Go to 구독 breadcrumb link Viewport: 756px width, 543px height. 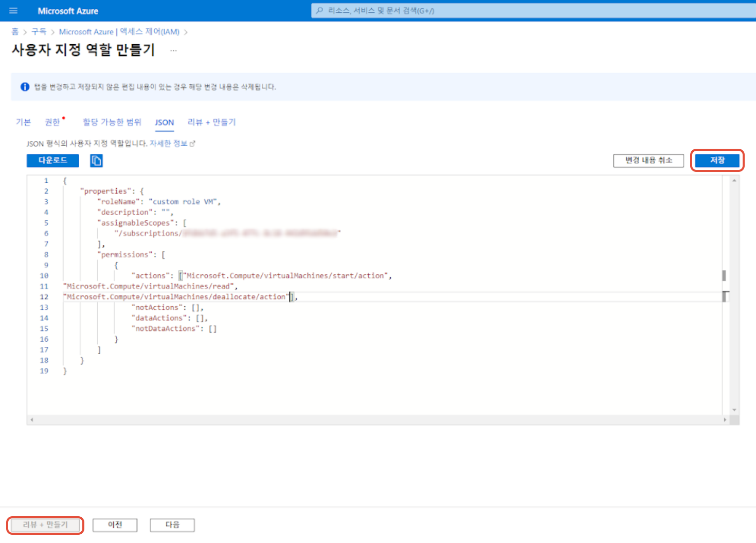(x=39, y=32)
